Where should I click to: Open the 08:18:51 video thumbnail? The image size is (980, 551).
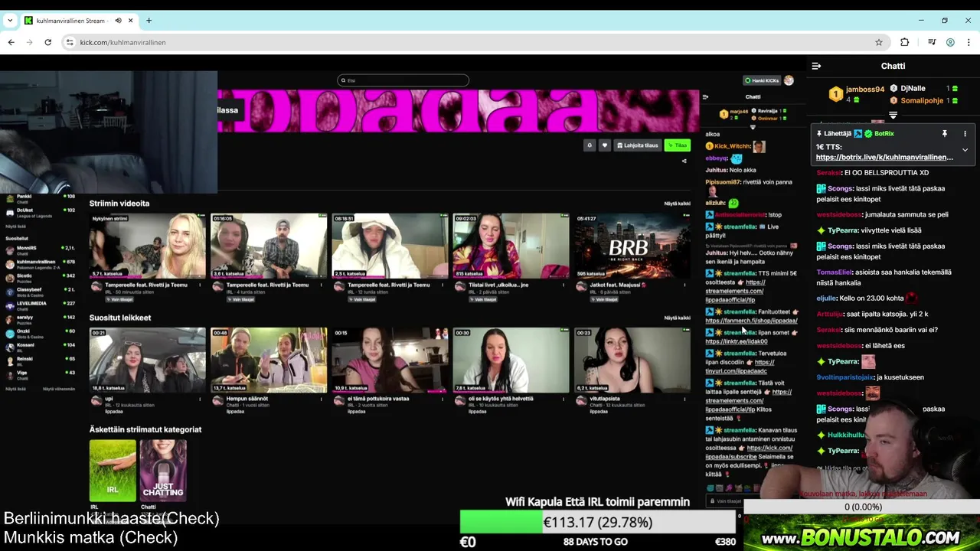pyautogui.click(x=390, y=246)
